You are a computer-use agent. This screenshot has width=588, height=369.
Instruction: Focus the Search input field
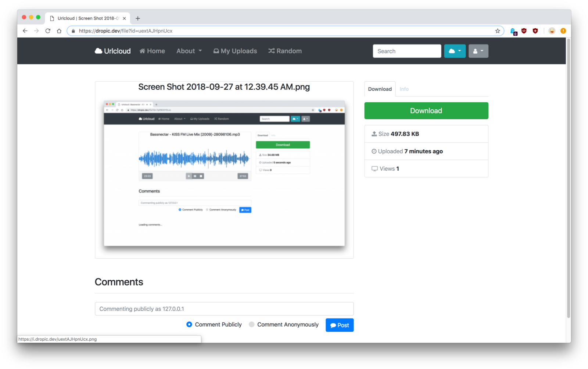[406, 51]
